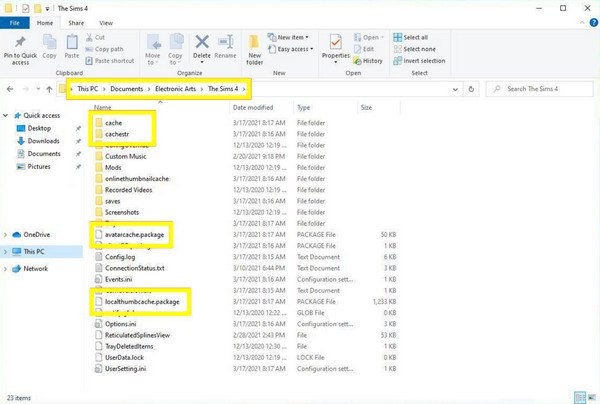Select the cachestr folder
The height and width of the screenshot is (404, 600).
(117, 134)
